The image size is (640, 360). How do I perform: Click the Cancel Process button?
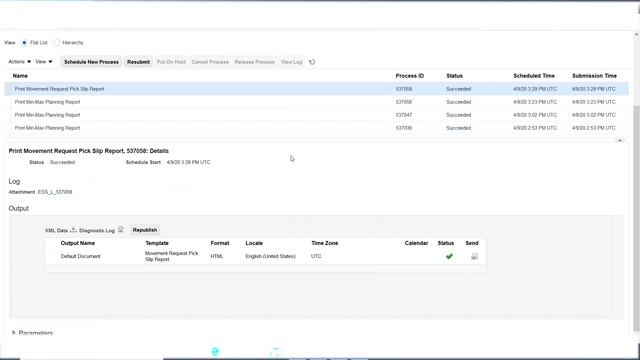(210, 62)
